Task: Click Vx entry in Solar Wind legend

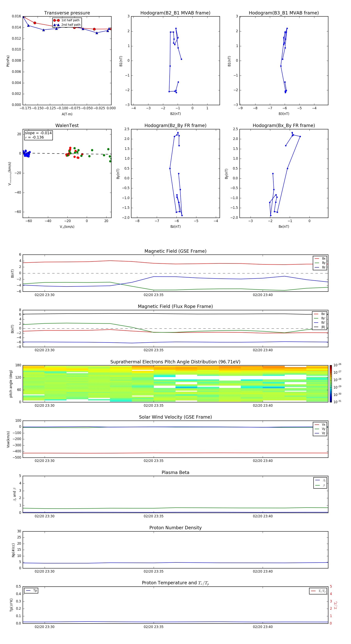Action: [x=320, y=424]
